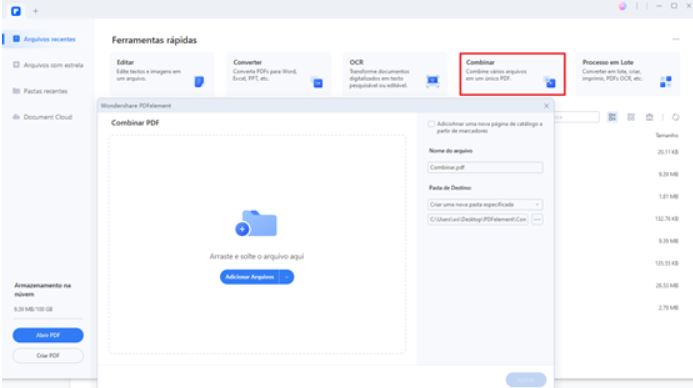This screenshot has height=388, width=693.
Task: Click the refresh icon above file list
Action: tap(675, 117)
